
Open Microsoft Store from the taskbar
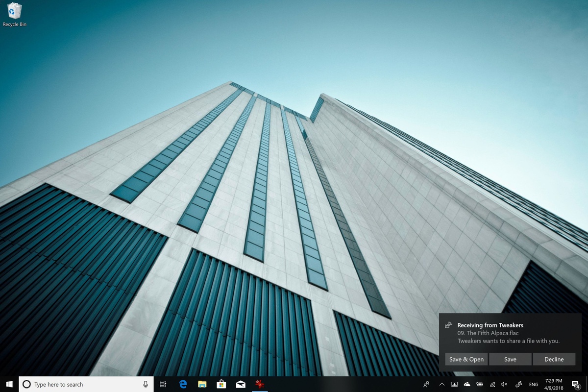point(221,384)
